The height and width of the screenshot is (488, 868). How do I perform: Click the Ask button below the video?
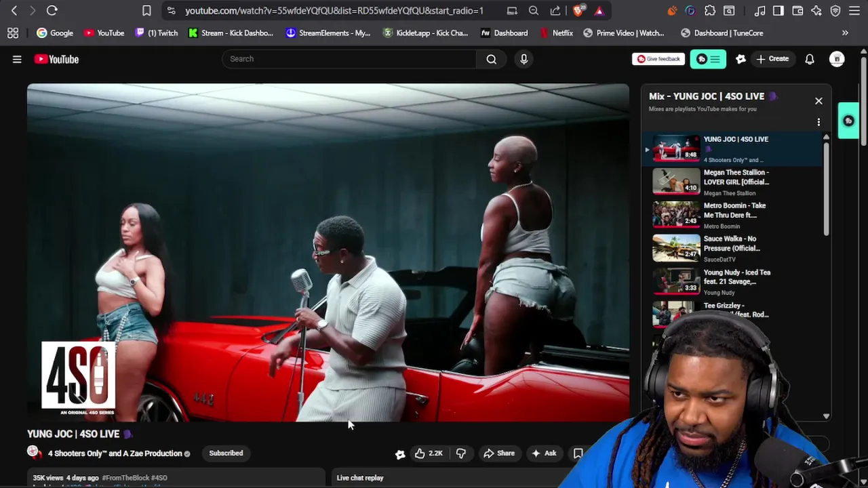pos(544,453)
